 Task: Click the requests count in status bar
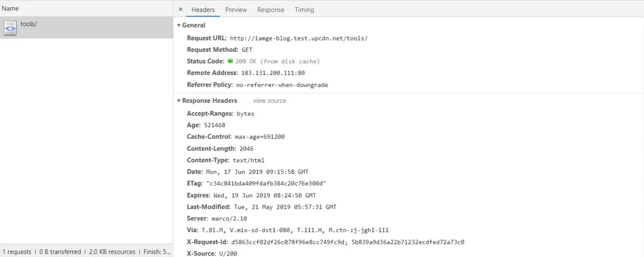coord(17,252)
